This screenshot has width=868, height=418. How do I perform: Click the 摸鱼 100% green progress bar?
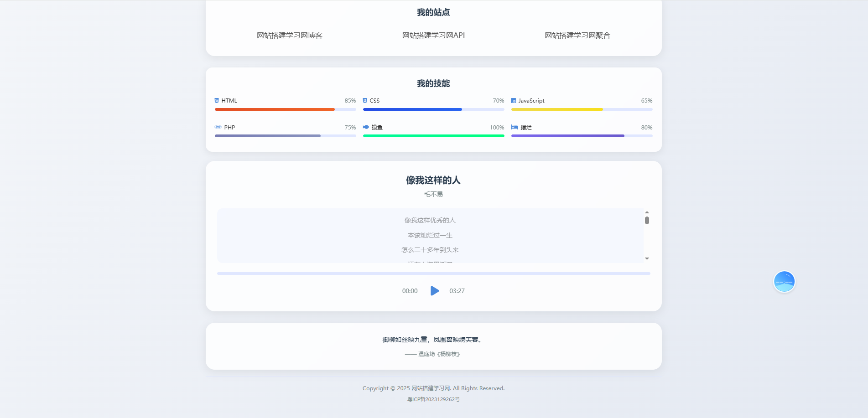tap(433, 136)
